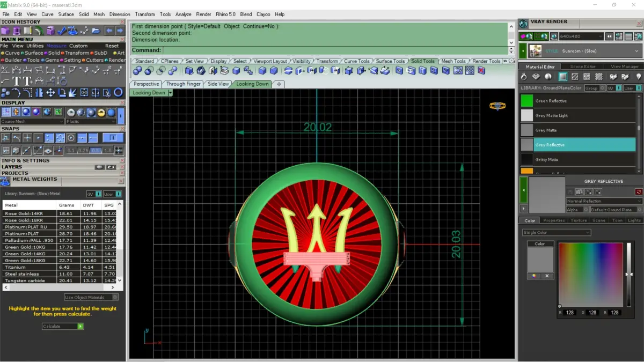Click the grid snap icon in Snaps panel
The image size is (644, 362).
(x=119, y=150)
